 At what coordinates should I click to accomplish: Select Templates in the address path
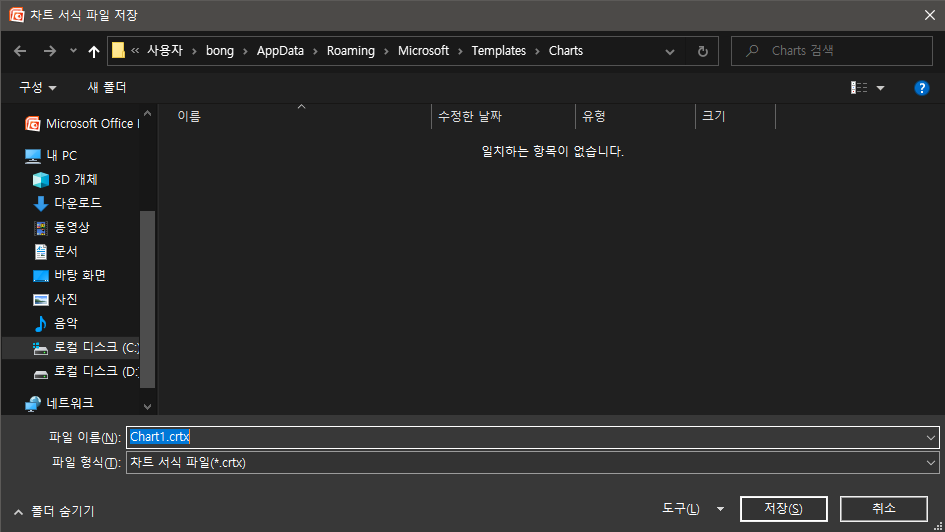click(498, 51)
